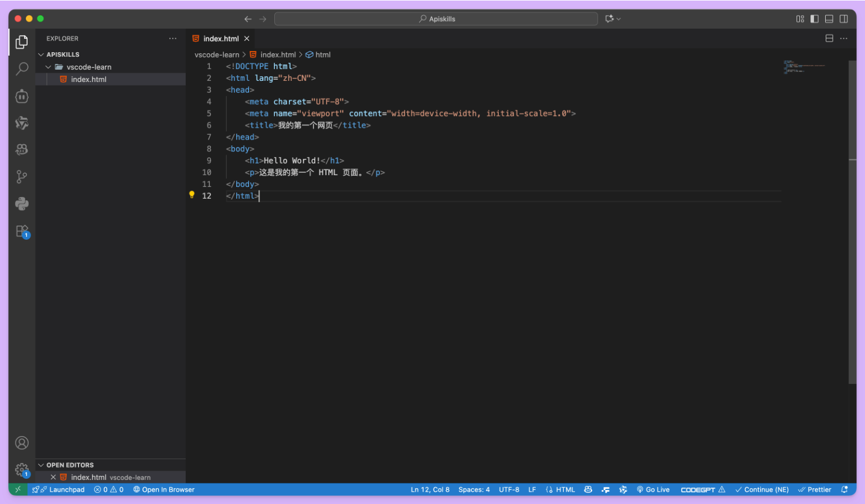
Task: Click the lightbulb code action on line 12
Action: [192, 194]
